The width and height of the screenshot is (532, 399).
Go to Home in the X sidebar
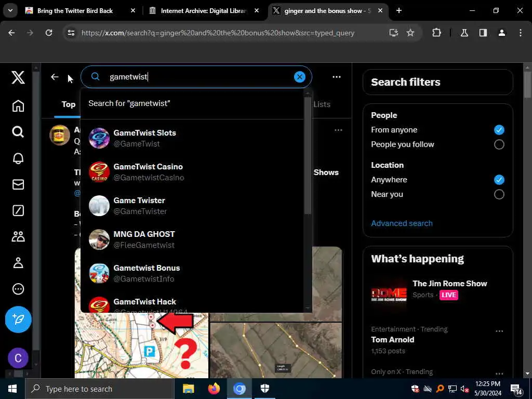click(x=18, y=106)
